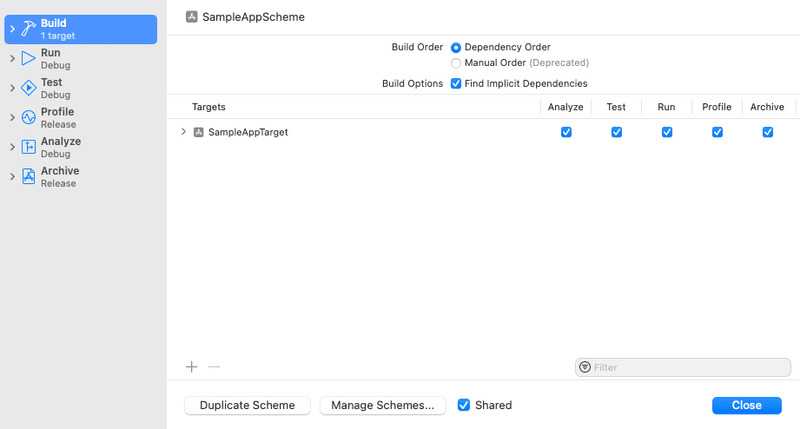Image resolution: width=800 pixels, height=429 pixels.
Task: Uncheck Archive checkbox for SampleAppTarget
Action: (767, 132)
